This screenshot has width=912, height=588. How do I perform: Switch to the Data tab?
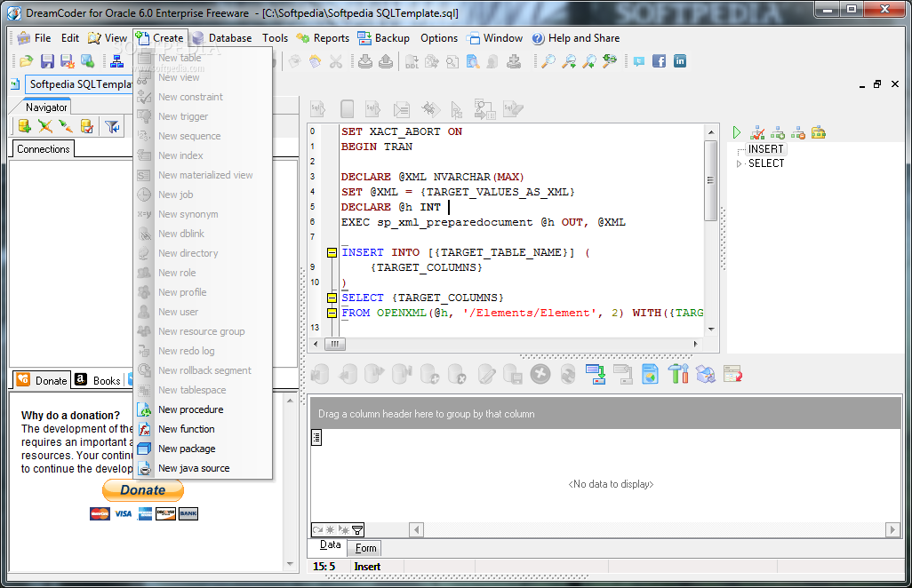[330, 545]
